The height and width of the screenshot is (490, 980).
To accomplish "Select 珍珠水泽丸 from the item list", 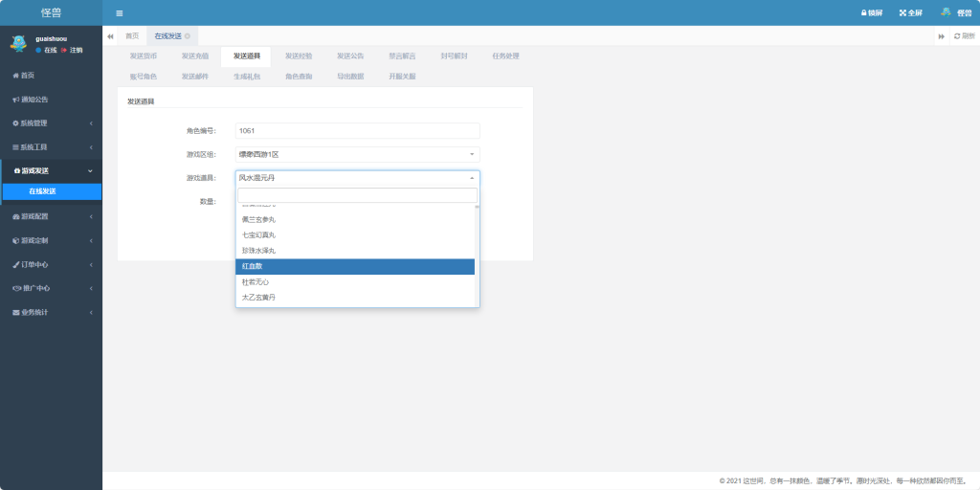I will coord(355,251).
